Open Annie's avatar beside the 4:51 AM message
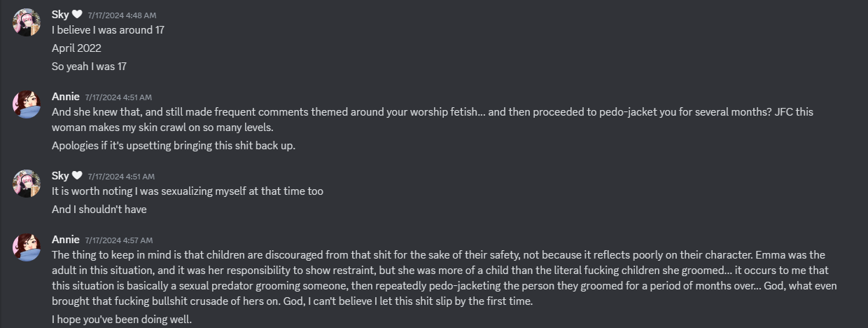868x328 pixels. point(27,104)
